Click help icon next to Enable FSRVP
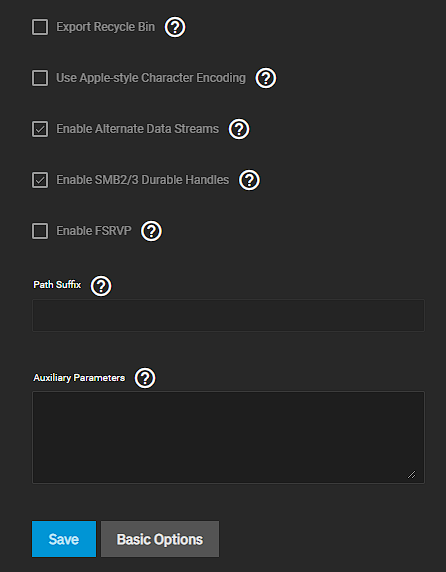The image size is (446, 572). click(152, 231)
